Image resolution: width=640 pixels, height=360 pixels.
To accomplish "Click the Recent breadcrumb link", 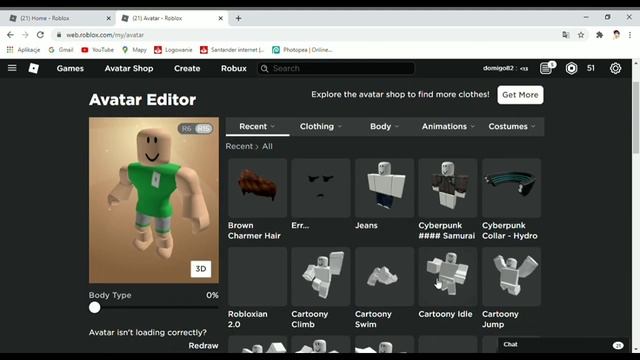I will tap(239, 146).
